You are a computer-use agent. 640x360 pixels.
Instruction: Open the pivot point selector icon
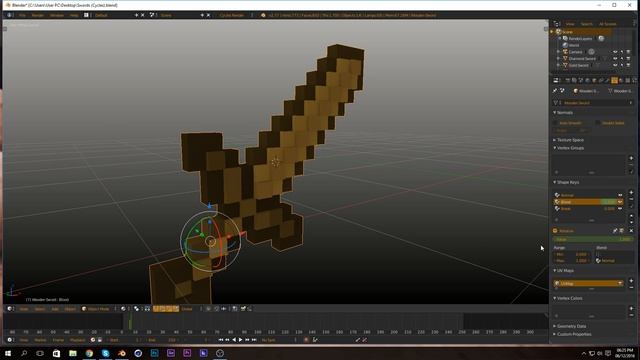click(136, 309)
